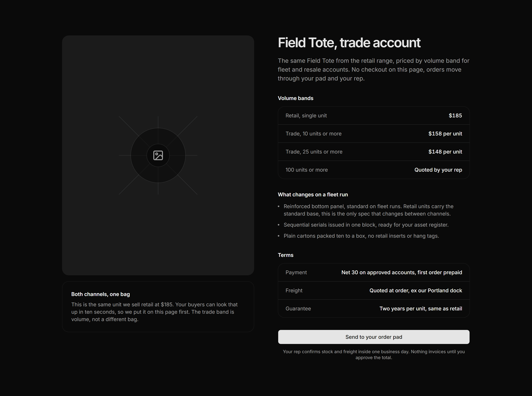Click the $158 per unit price
This screenshot has height=396, width=532.
point(445,134)
